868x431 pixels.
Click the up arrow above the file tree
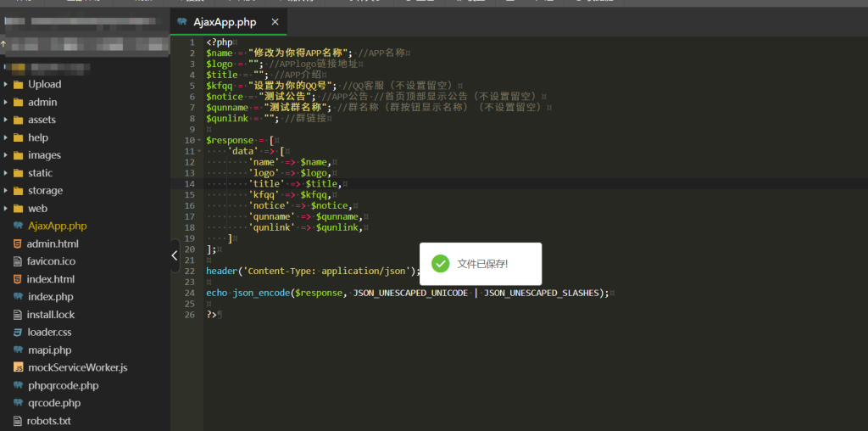click(x=3, y=43)
